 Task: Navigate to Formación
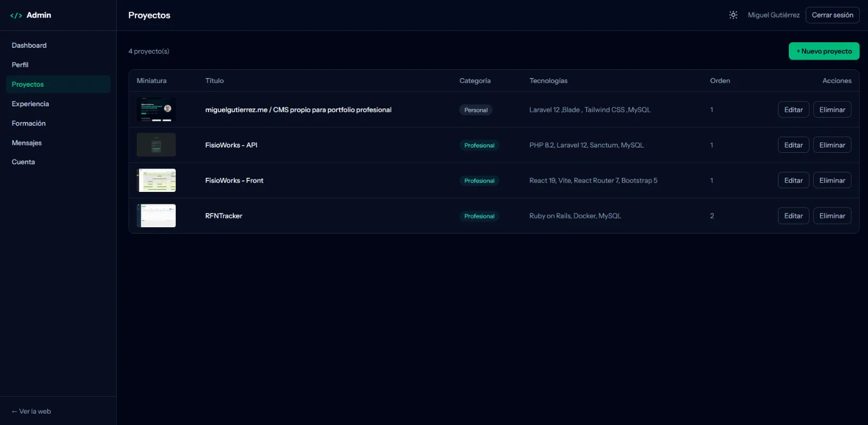[58, 124]
